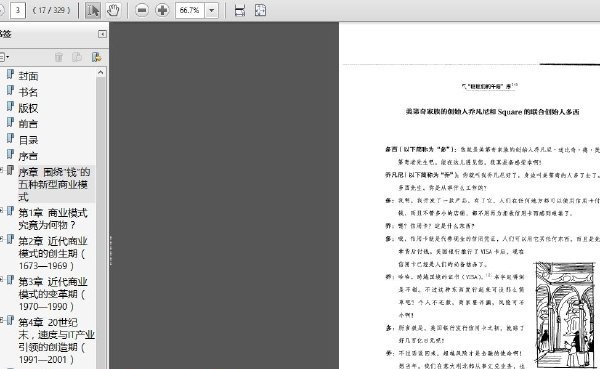Delete selected bookmark with trash icon

pyautogui.click(x=59, y=57)
